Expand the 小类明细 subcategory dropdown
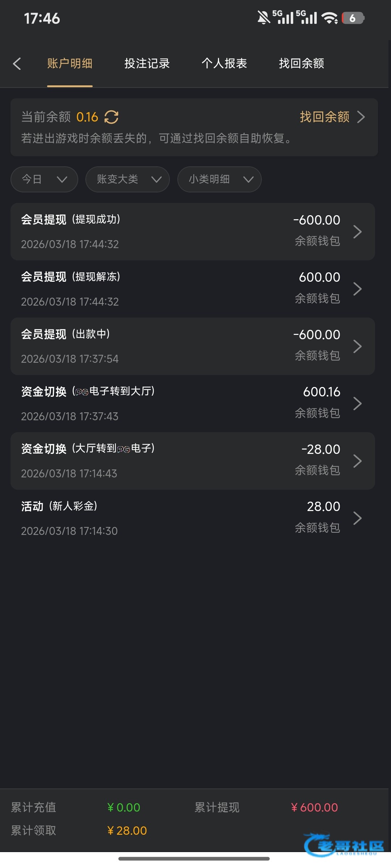Image resolution: width=391 pixels, height=868 pixels. pyautogui.click(x=219, y=179)
